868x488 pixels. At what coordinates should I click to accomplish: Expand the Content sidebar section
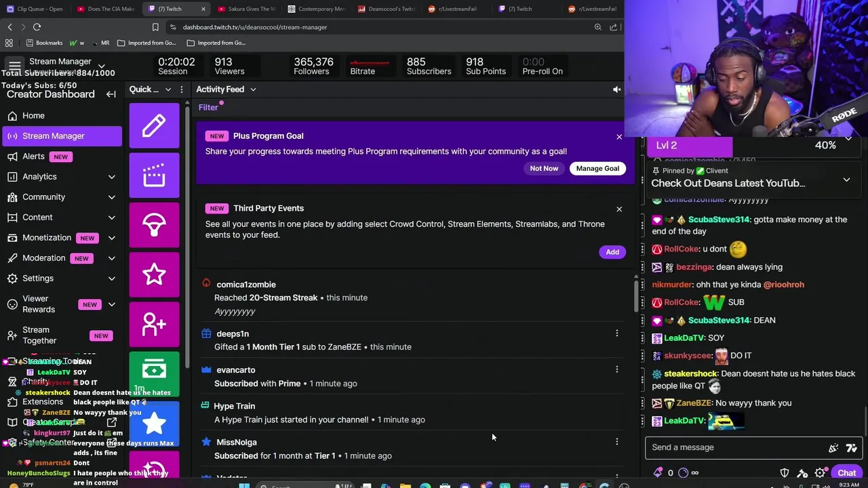click(111, 218)
